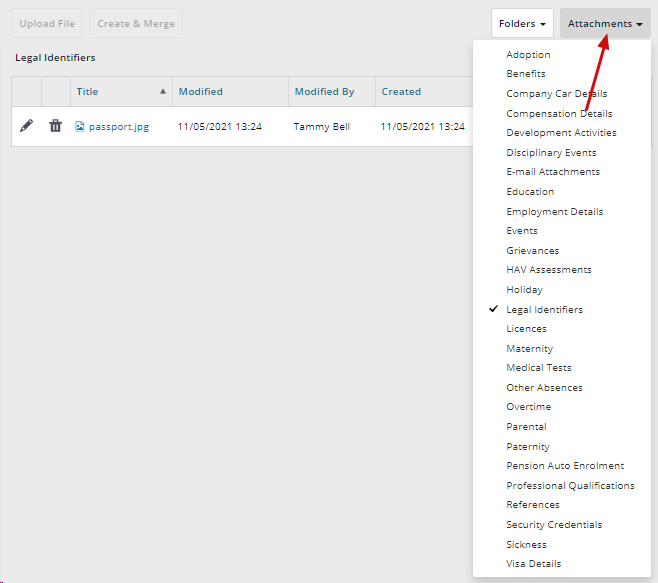Choose Licences from the list
Viewport: 658px width, 583px height.
tap(526, 329)
